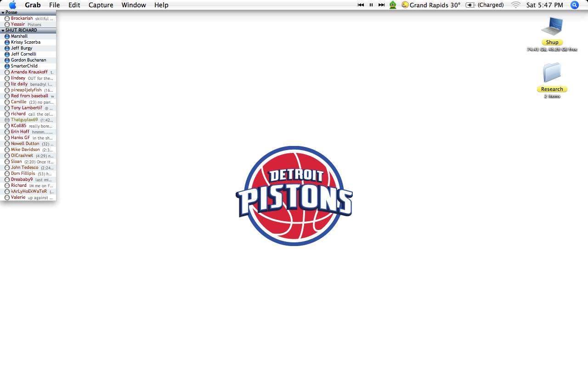Select buddy Dreababy9
This screenshot has width=588, height=392.
click(28, 179)
